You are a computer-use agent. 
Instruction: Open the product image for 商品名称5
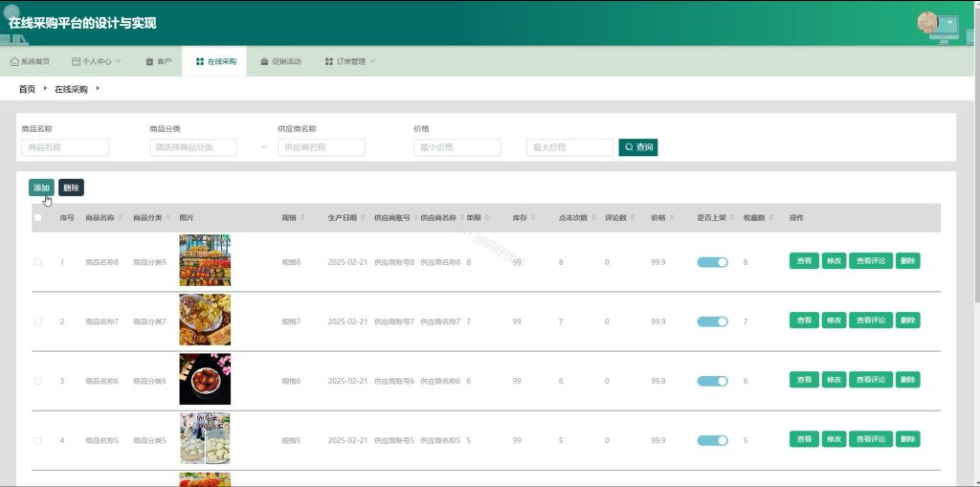tap(205, 438)
